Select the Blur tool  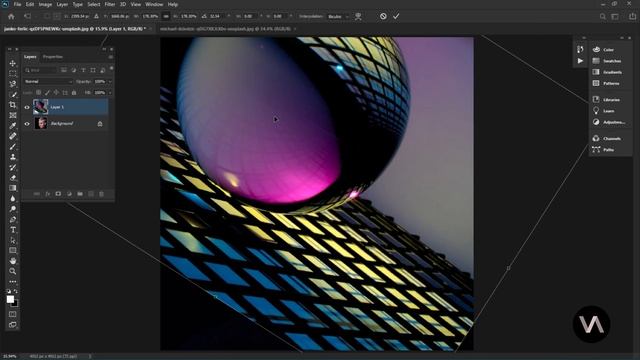pos(13,198)
